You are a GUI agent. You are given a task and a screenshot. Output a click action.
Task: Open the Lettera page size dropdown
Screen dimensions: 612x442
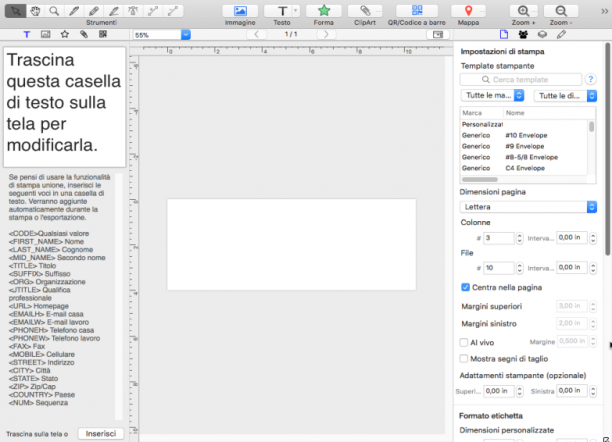click(528, 207)
